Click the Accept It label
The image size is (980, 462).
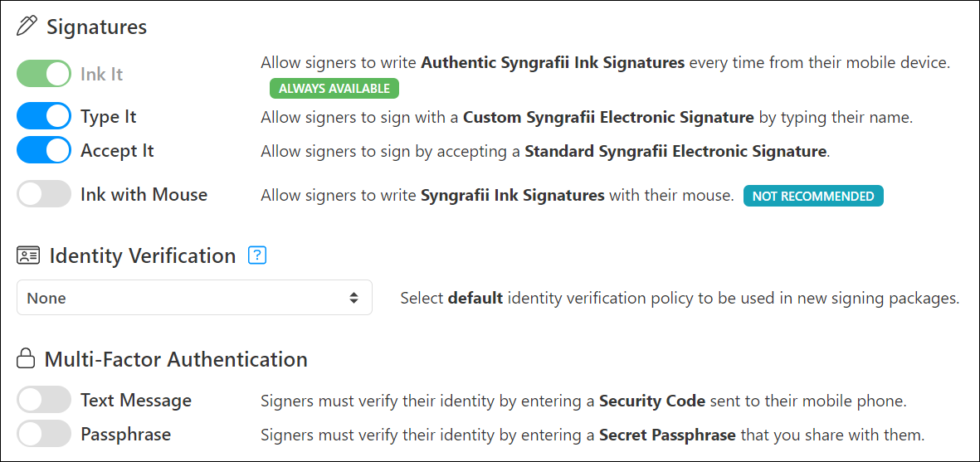(117, 151)
